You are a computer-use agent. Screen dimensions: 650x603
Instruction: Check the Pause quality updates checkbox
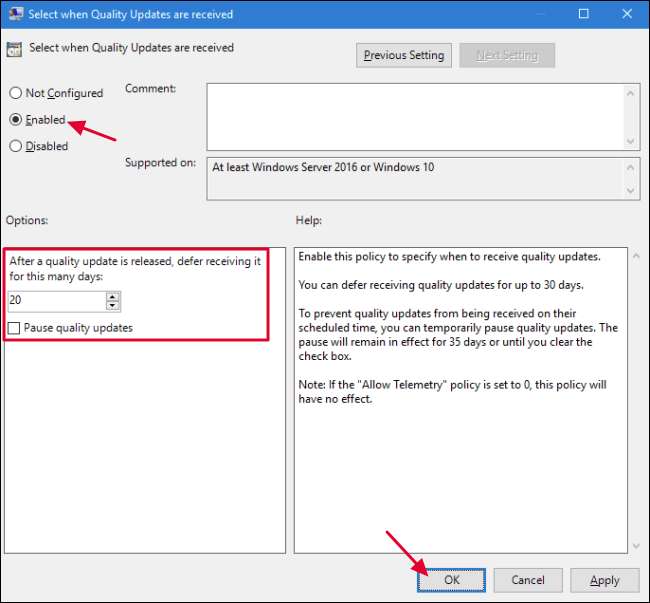click(14, 328)
